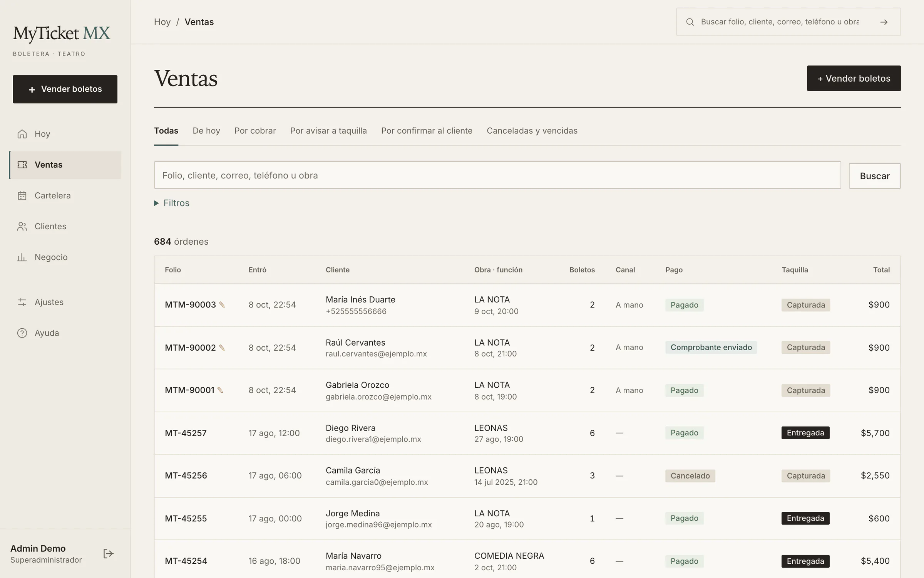Screen dimensions: 924x578
Task: Click the magnifier icon in top search
Action: [690, 22]
